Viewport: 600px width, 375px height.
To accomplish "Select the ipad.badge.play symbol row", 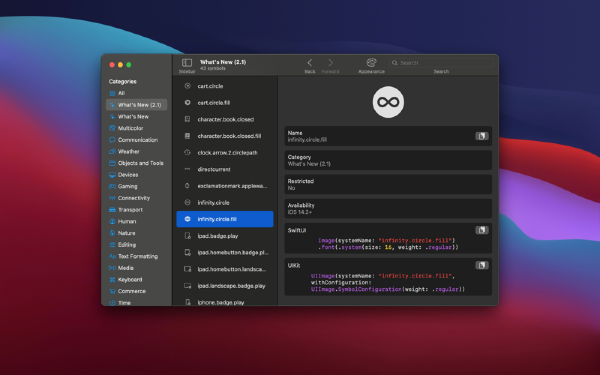I will click(x=225, y=236).
